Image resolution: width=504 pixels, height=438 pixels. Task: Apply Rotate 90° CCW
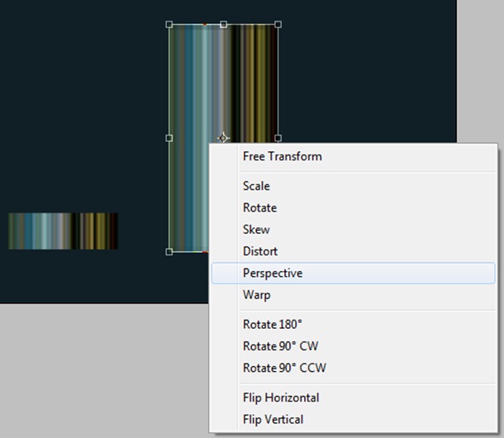353,368
